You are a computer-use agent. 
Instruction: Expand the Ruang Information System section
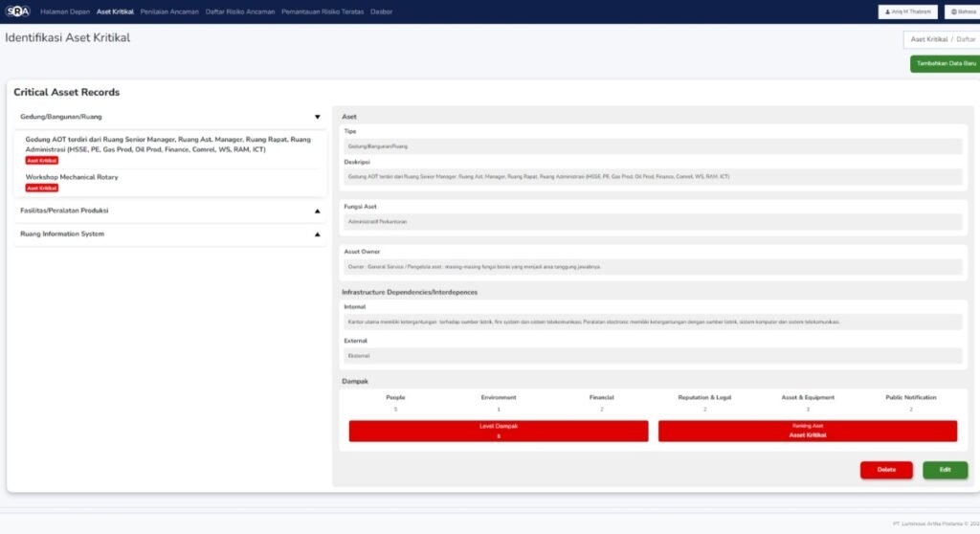click(x=317, y=234)
